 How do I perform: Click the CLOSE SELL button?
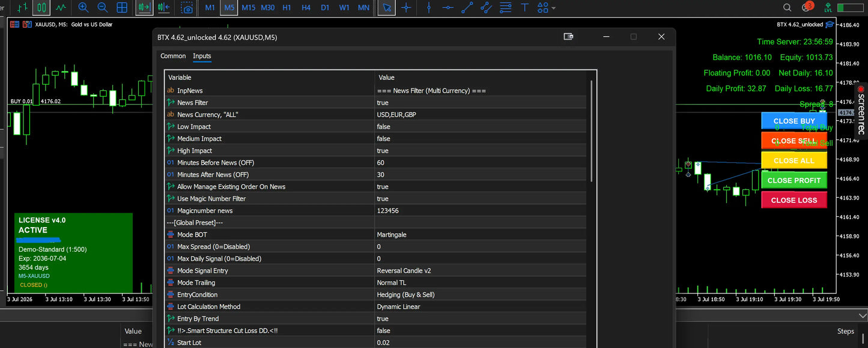794,141
